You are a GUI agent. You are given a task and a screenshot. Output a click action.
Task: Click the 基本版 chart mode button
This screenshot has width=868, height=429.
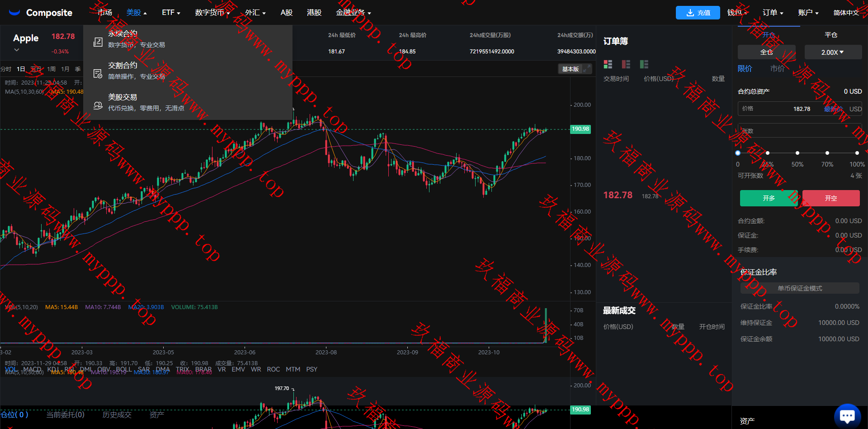click(x=571, y=69)
